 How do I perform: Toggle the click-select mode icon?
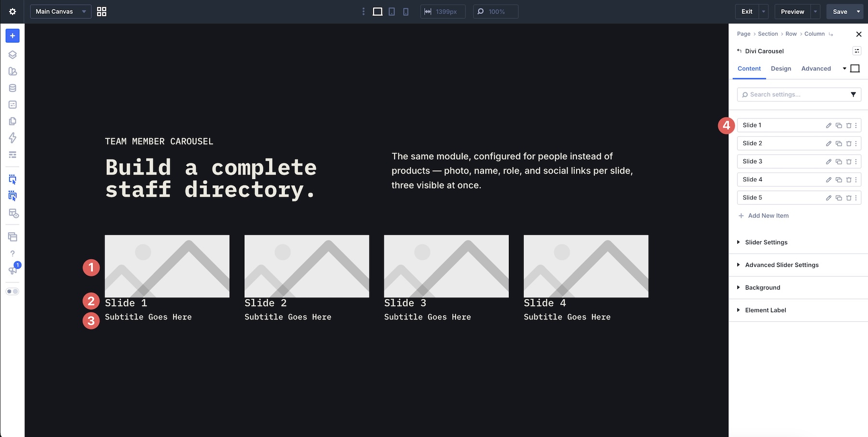click(x=13, y=180)
